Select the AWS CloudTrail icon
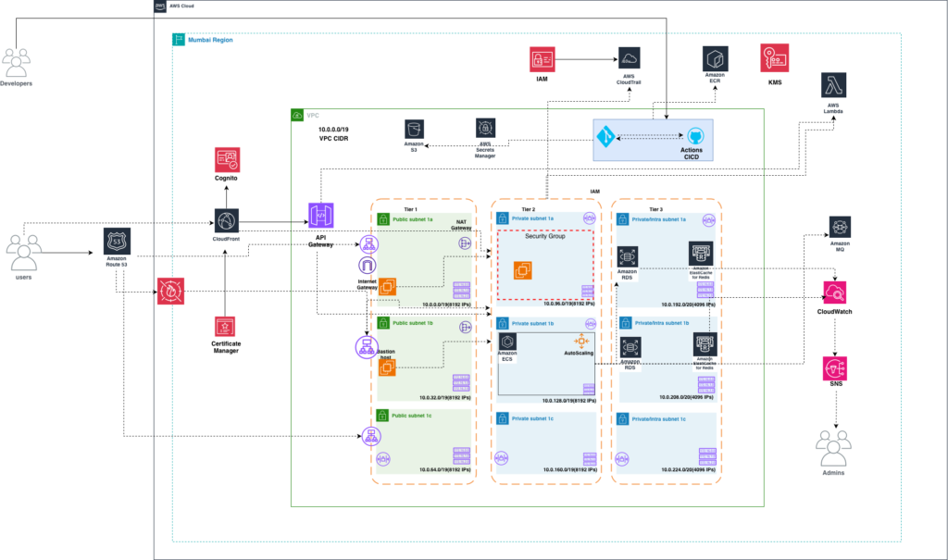The width and height of the screenshot is (948, 560). click(629, 58)
